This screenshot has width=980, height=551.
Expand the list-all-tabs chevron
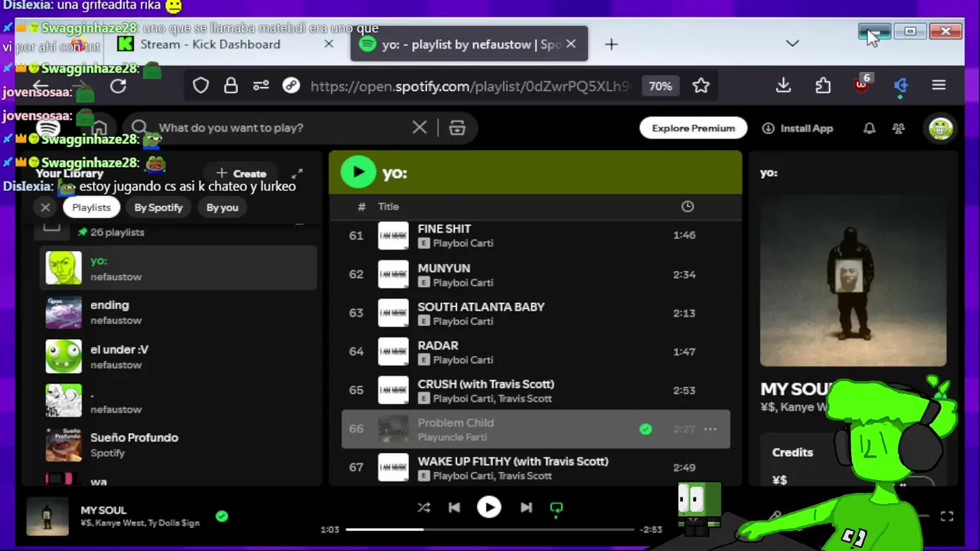(792, 44)
